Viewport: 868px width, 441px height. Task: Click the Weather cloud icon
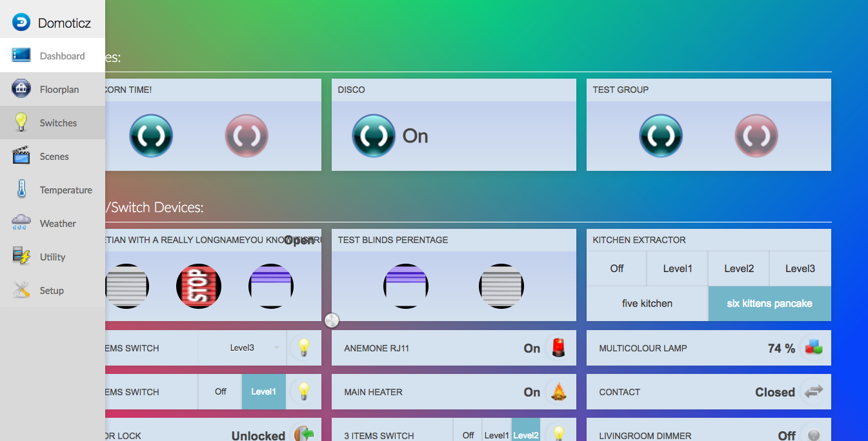[21, 223]
